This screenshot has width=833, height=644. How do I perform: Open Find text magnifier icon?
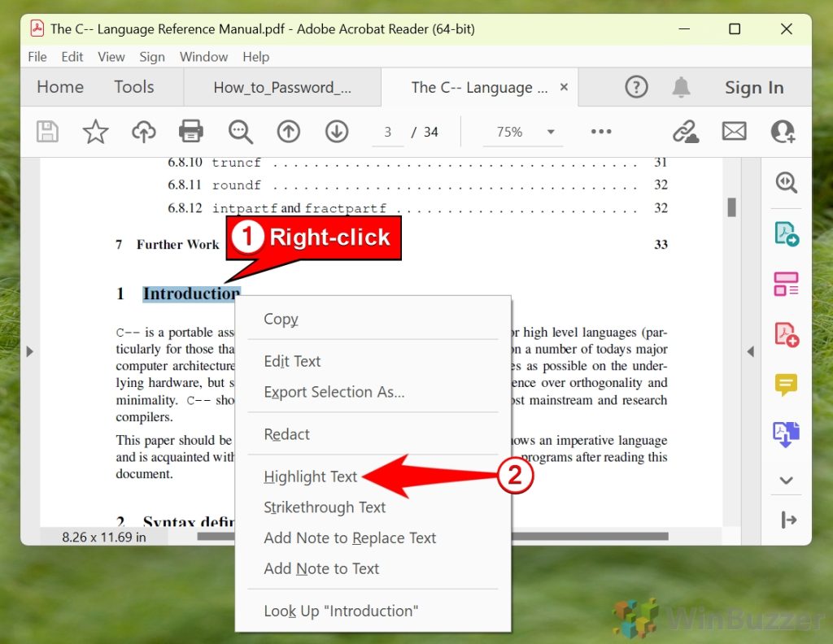(240, 132)
